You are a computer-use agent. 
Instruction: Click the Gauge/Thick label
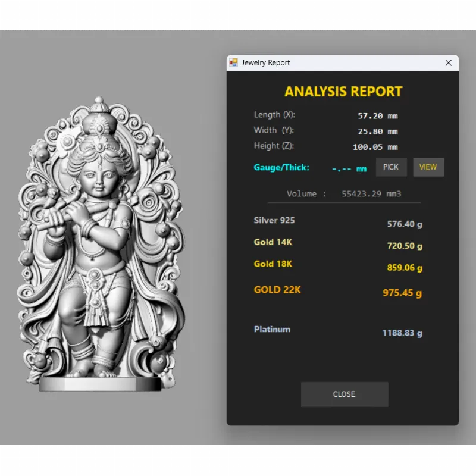tap(281, 168)
